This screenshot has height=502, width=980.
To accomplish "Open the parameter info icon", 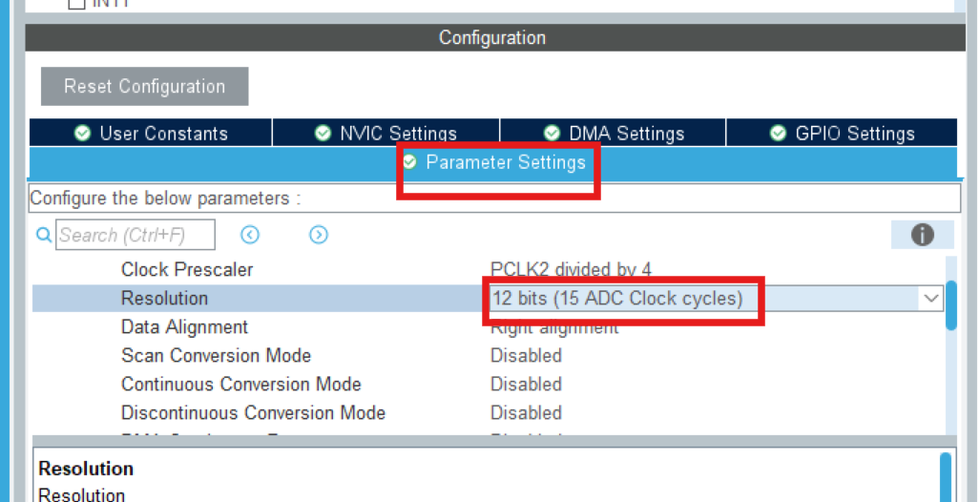I will pos(922,235).
